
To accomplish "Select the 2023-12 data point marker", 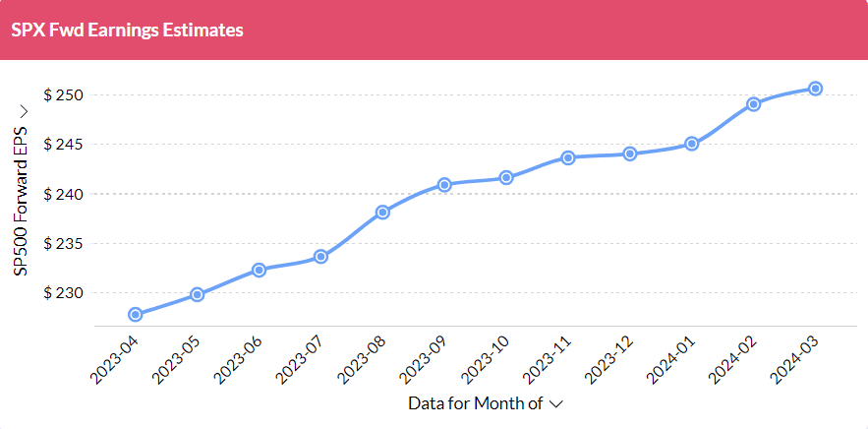I will tap(630, 153).
